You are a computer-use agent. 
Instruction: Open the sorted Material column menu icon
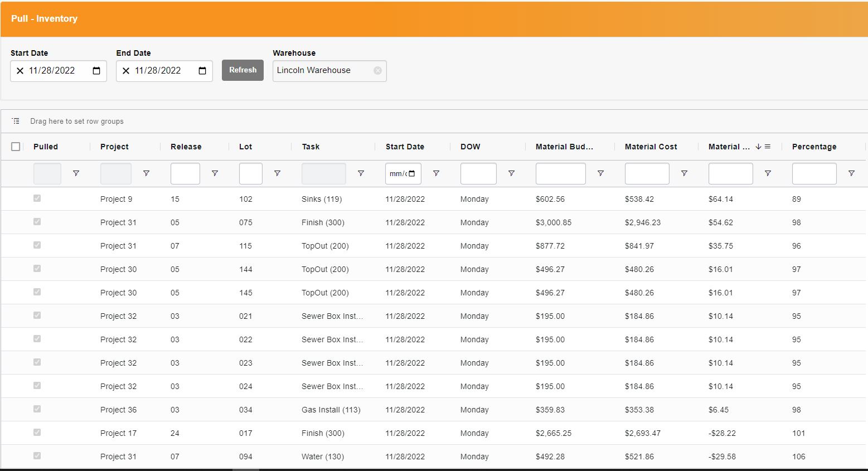(x=768, y=147)
